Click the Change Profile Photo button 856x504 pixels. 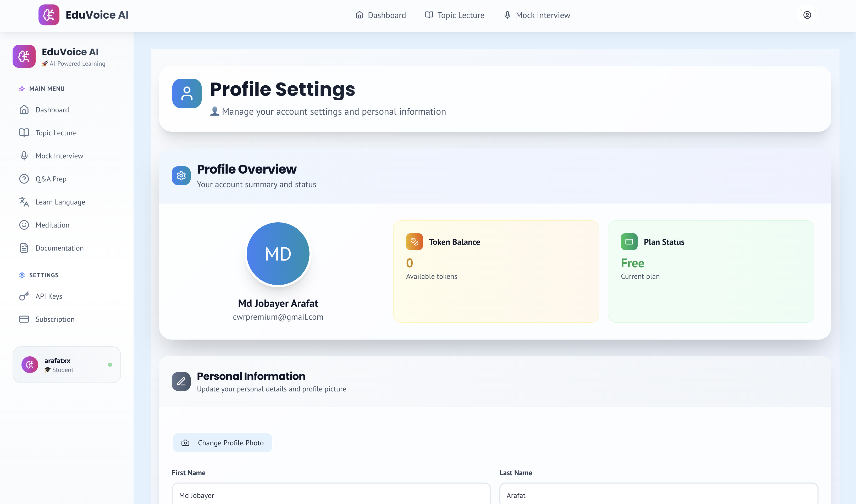223,443
